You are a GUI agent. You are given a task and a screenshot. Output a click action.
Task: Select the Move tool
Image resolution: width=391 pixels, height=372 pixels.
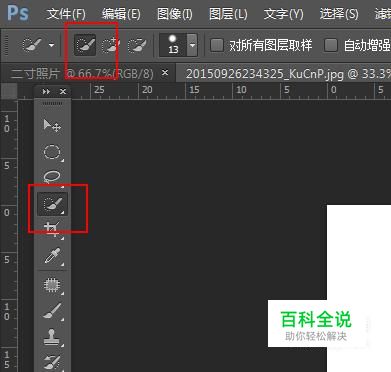[x=52, y=125]
